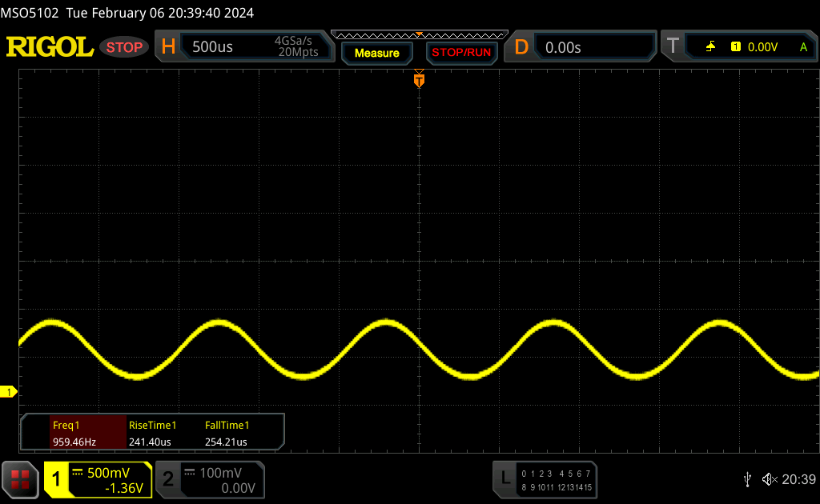Click the waveform memory position bar
The width and height of the screenshot is (820, 504).
tap(419, 34)
